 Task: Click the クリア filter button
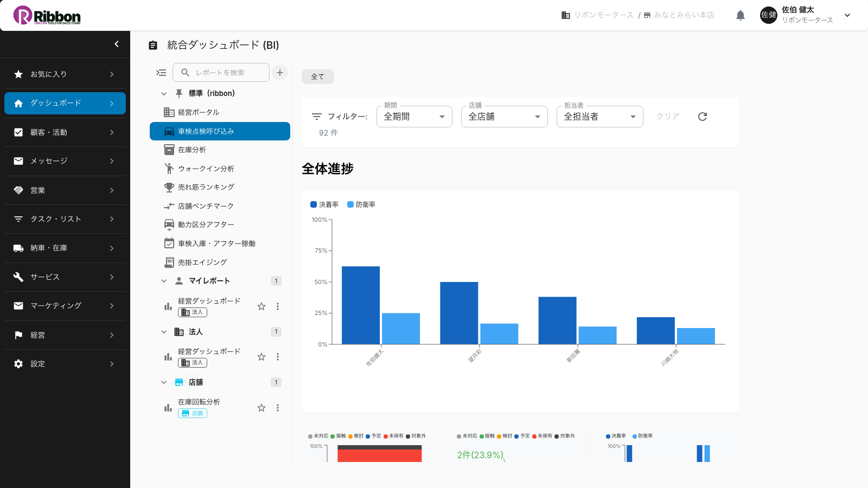[668, 117]
